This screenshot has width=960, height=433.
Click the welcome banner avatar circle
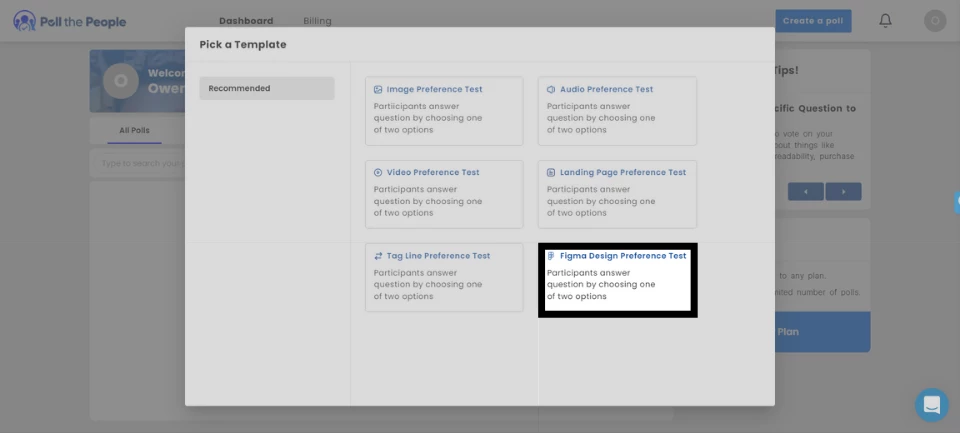(121, 81)
